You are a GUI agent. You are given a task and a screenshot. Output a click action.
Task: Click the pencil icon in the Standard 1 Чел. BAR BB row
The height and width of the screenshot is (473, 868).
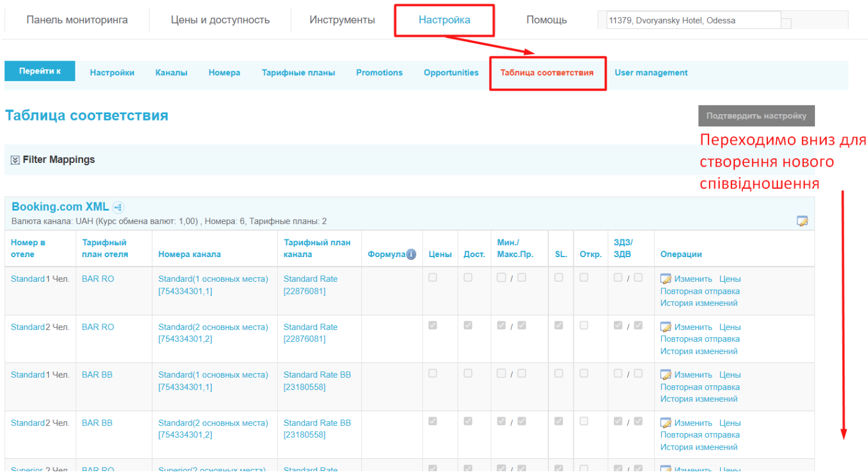(666, 375)
